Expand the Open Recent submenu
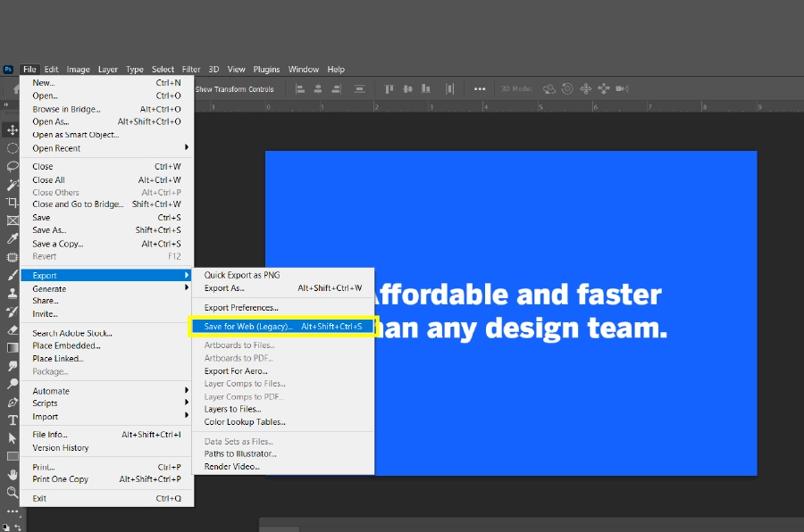 (x=58, y=148)
